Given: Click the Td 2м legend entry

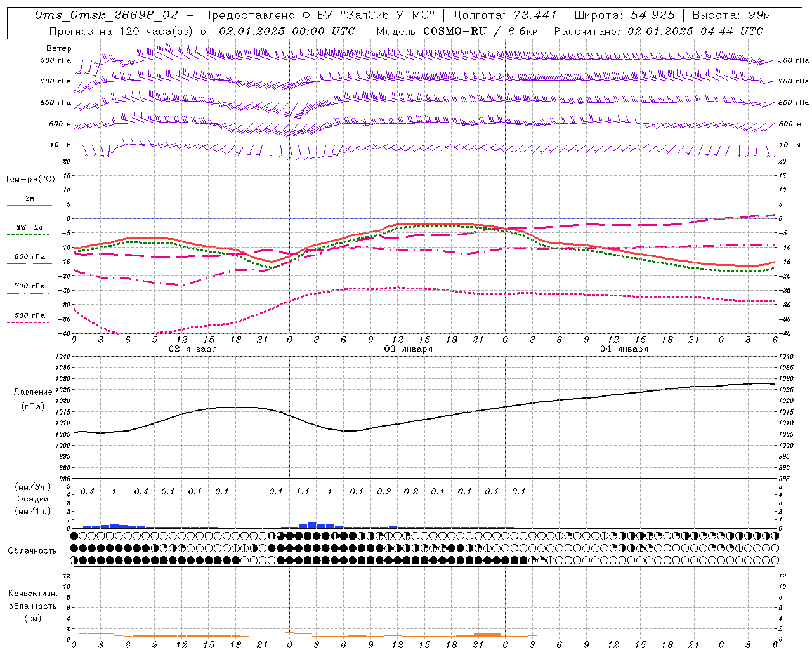Looking at the screenshot, I should coord(30,227).
